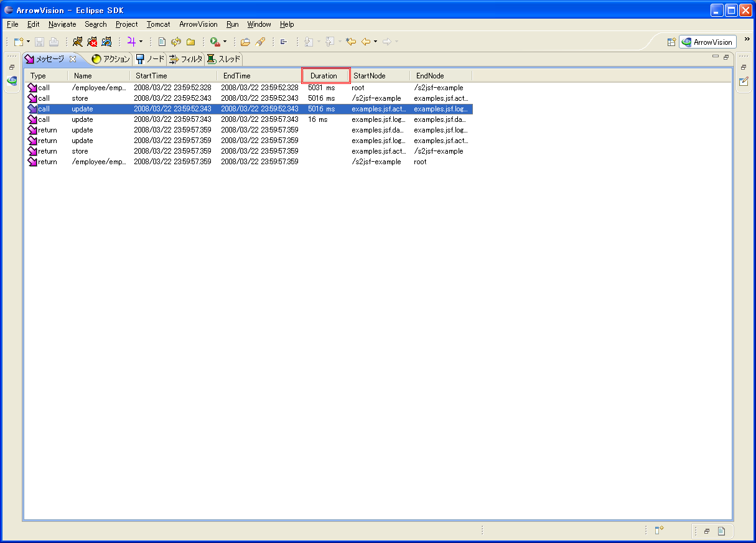Viewport: 756px width, 543px height.
Task: Switch to the フィルタ tab
Action: point(185,59)
